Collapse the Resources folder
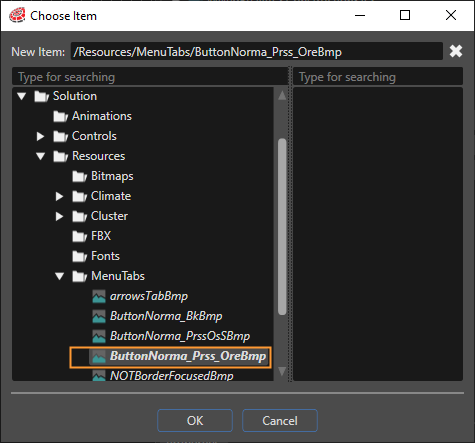 [x=41, y=156]
